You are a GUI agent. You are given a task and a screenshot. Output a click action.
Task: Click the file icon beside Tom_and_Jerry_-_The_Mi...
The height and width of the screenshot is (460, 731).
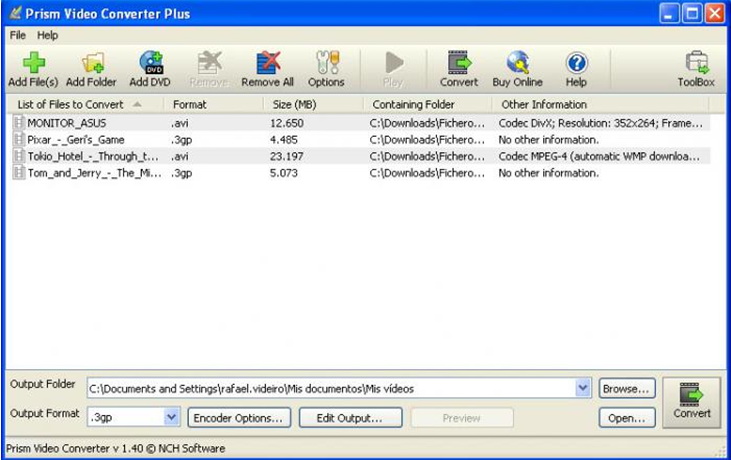click(18, 173)
